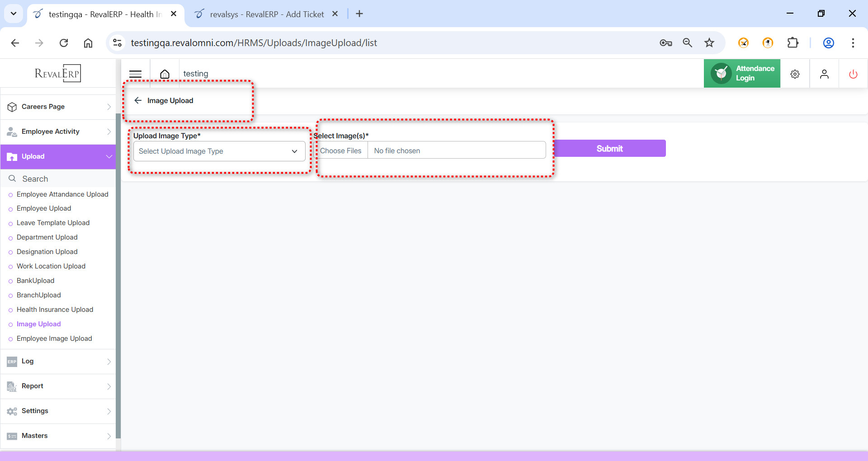This screenshot has height=461, width=868.
Task: Expand the Employee Activity section
Action: click(58, 132)
